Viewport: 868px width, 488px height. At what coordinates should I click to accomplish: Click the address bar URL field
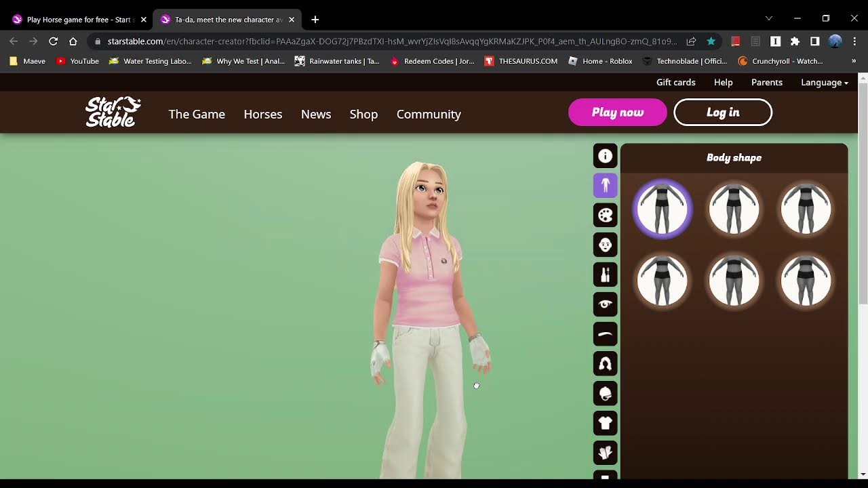pos(392,41)
